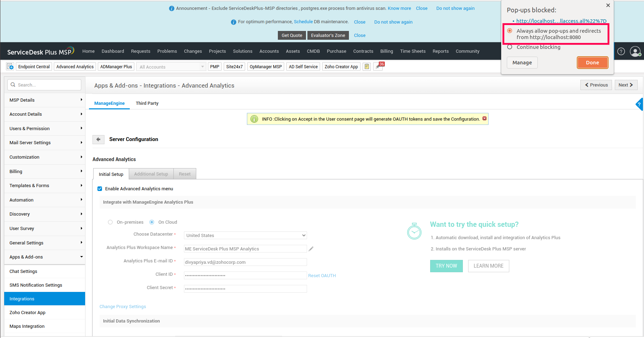Expand Users & Permission sidebar section
The width and height of the screenshot is (644, 338).
(45, 129)
